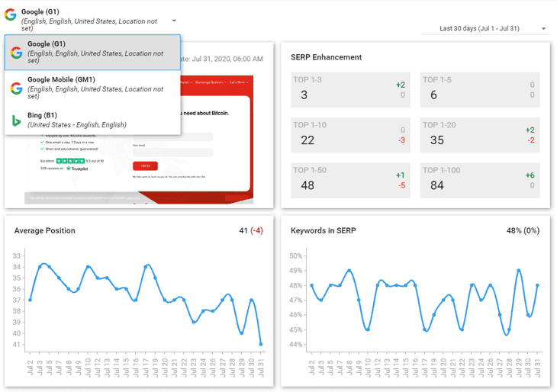
Task: Select Bing (B1) United States entry
Action: coord(92,120)
